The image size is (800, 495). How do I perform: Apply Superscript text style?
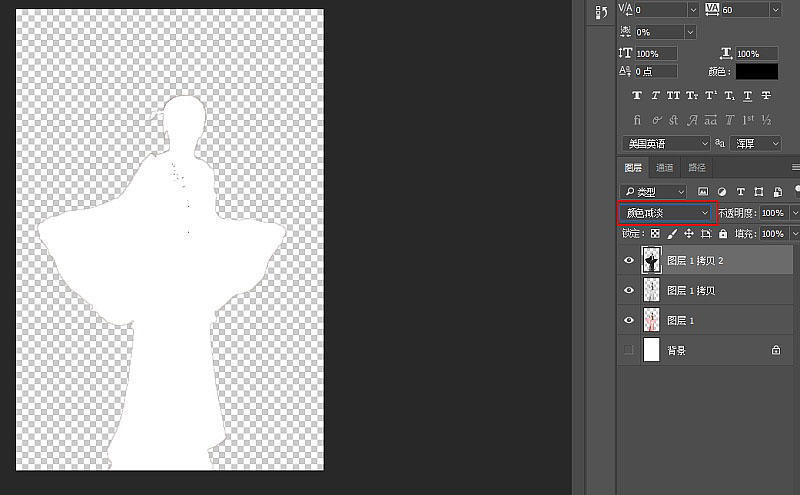[711, 95]
